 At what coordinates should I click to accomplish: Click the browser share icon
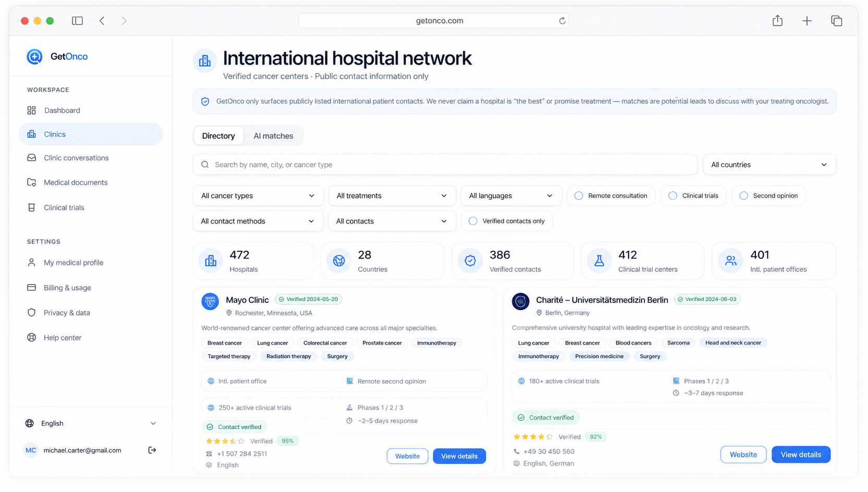pyautogui.click(x=778, y=21)
